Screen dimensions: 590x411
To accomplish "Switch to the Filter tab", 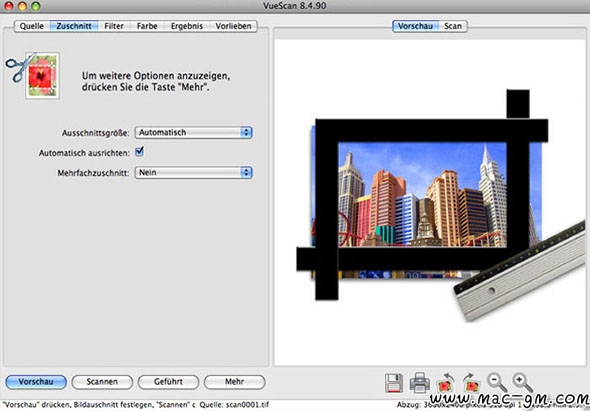I will [x=114, y=26].
